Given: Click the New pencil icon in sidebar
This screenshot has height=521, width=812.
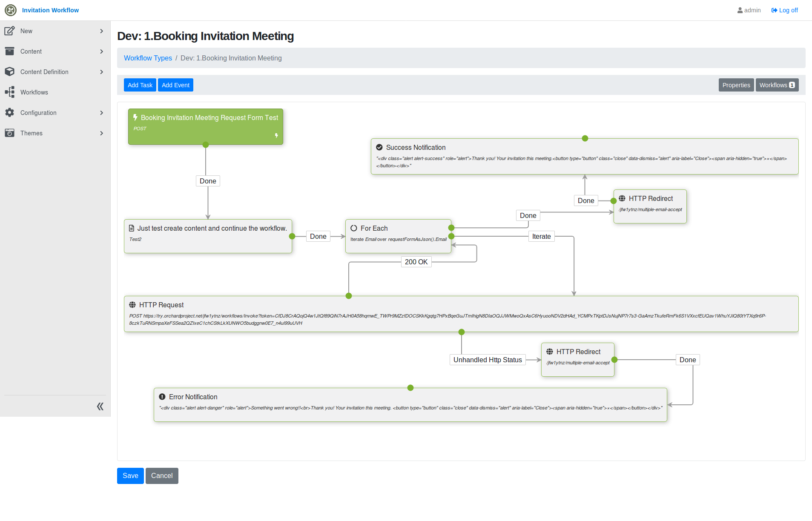Looking at the screenshot, I should [9, 31].
